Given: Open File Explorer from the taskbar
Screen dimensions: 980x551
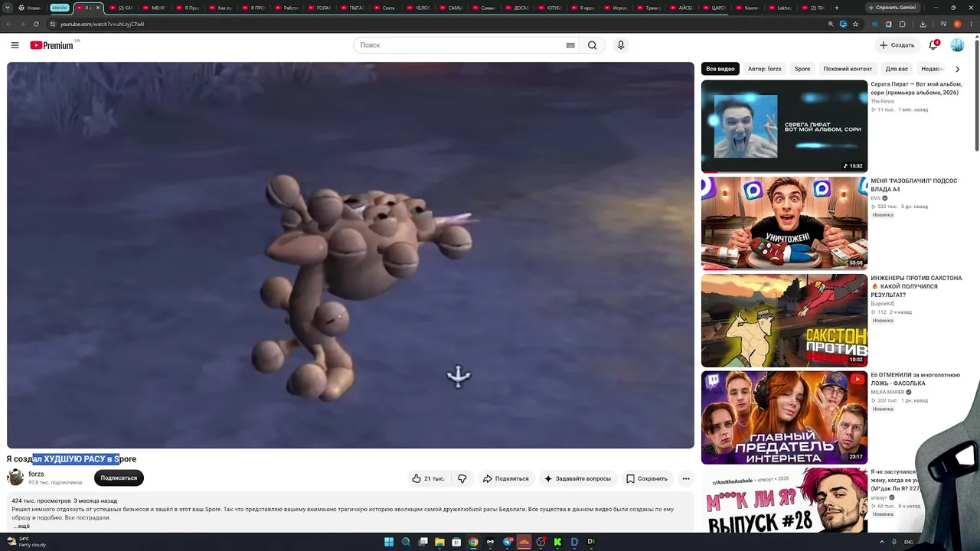Looking at the screenshot, I should (439, 542).
